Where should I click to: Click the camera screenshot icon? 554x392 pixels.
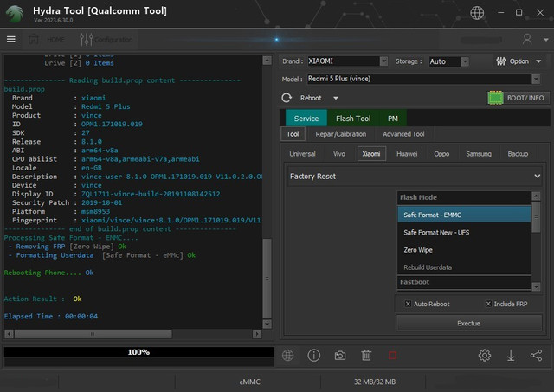click(340, 356)
